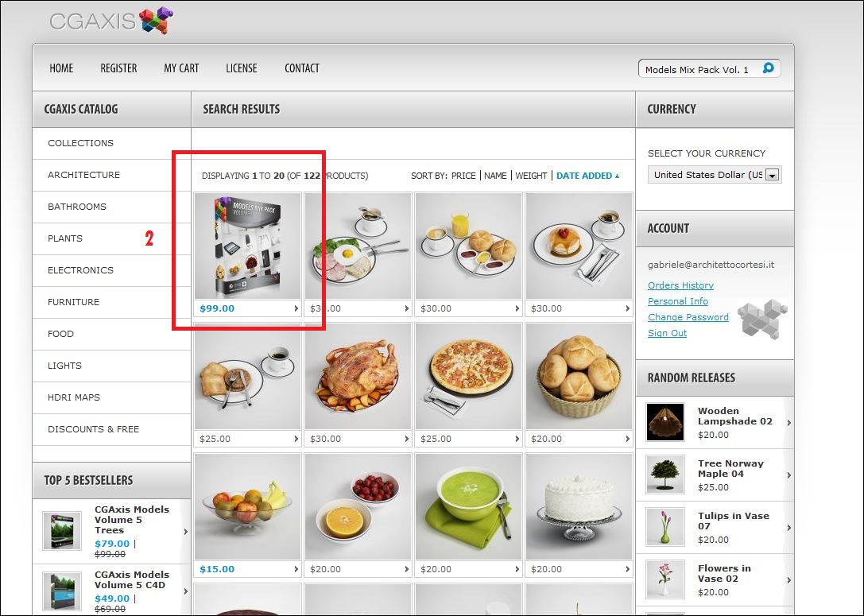Click arrow beside Wooden Lampshade 02

pos(789,423)
